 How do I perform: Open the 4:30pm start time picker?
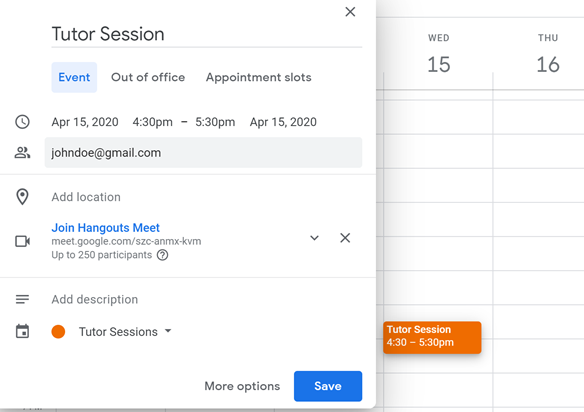(x=152, y=122)
